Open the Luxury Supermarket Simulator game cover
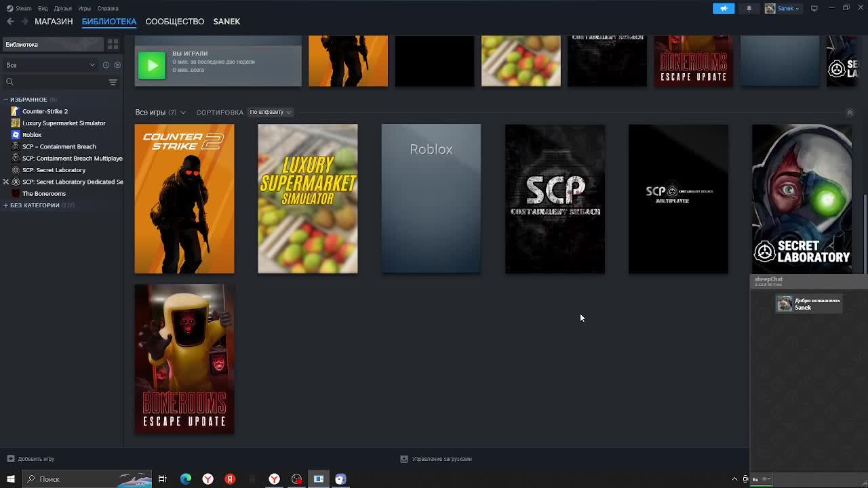The image size is (868, 488). tap(308, 199)
